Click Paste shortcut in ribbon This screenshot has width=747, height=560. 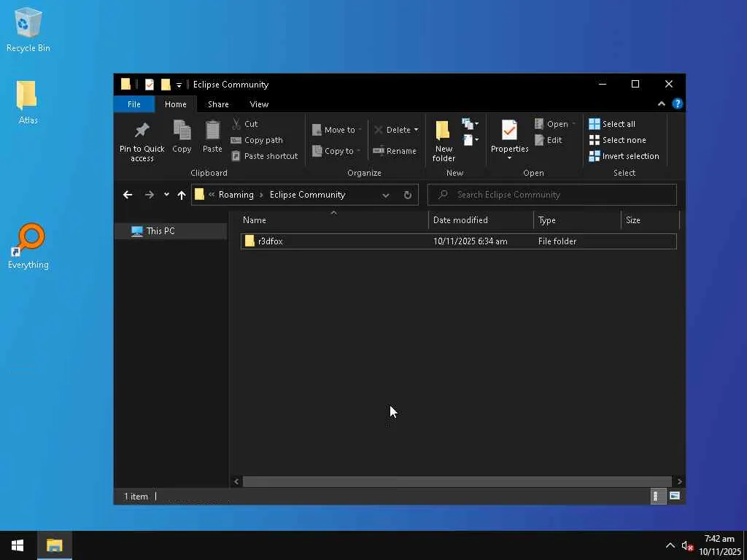[x=264, y=156]
